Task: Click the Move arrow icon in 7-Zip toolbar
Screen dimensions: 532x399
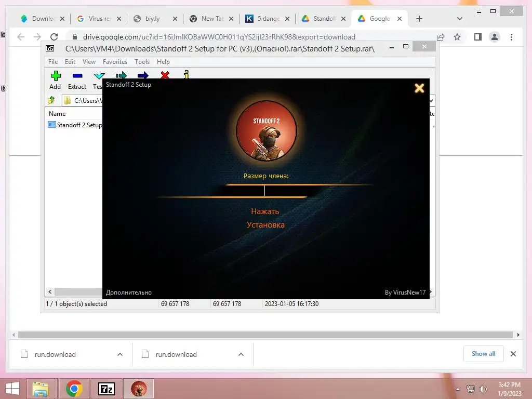Action: 143,75
